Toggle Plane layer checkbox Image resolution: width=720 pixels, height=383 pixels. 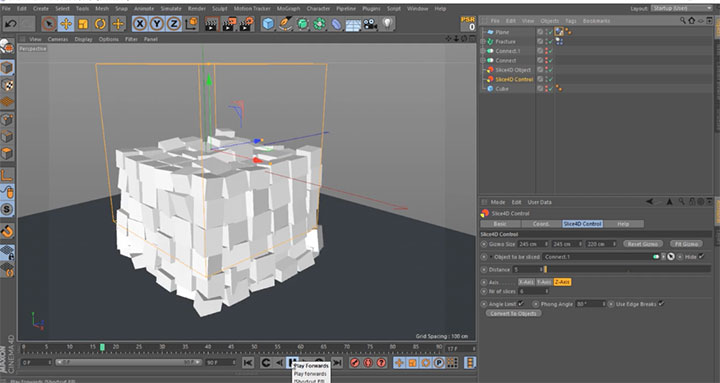(x=540, y=32)
